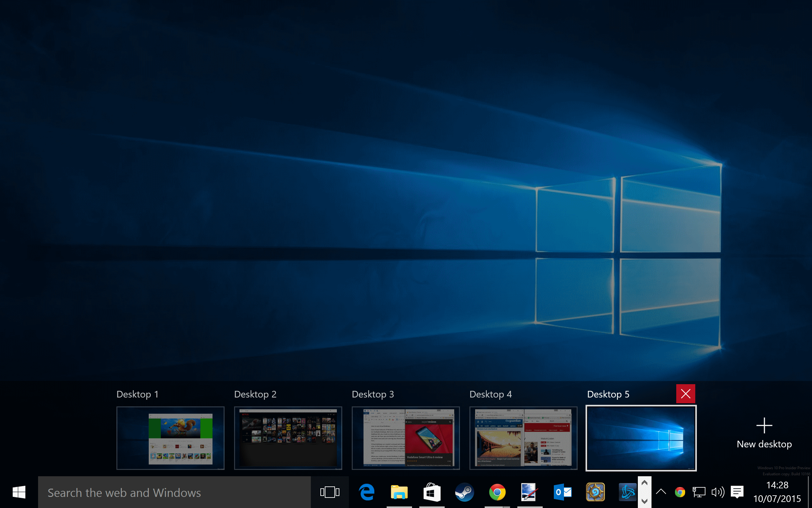Click the Desktop 3 label
Viewport: 812px width, 508px height.
point(373,394)
